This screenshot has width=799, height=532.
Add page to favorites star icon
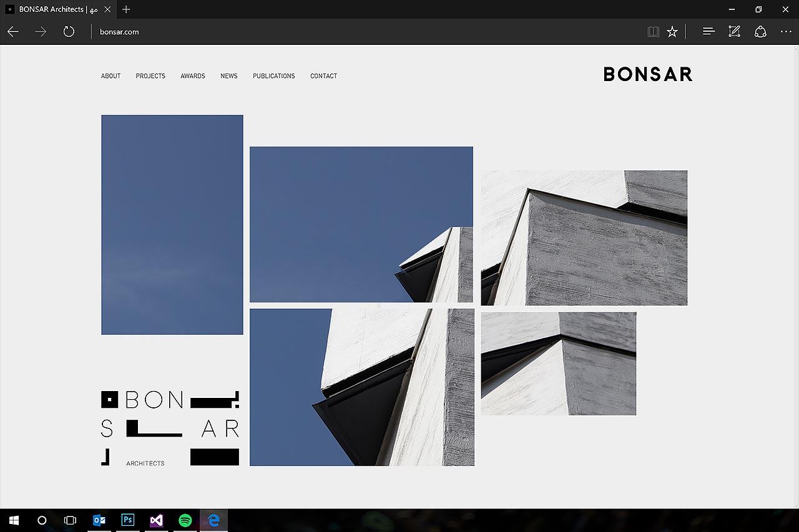coord(672,31)
